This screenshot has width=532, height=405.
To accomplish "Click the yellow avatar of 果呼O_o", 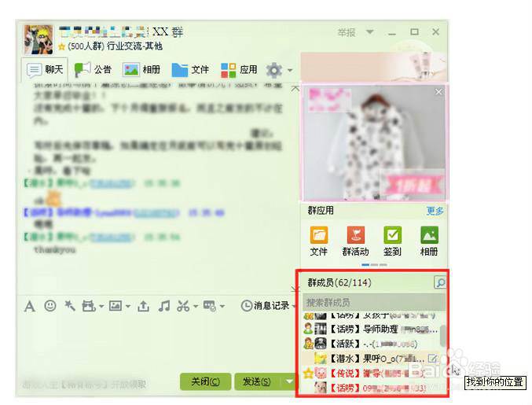I will click(321, 359).
